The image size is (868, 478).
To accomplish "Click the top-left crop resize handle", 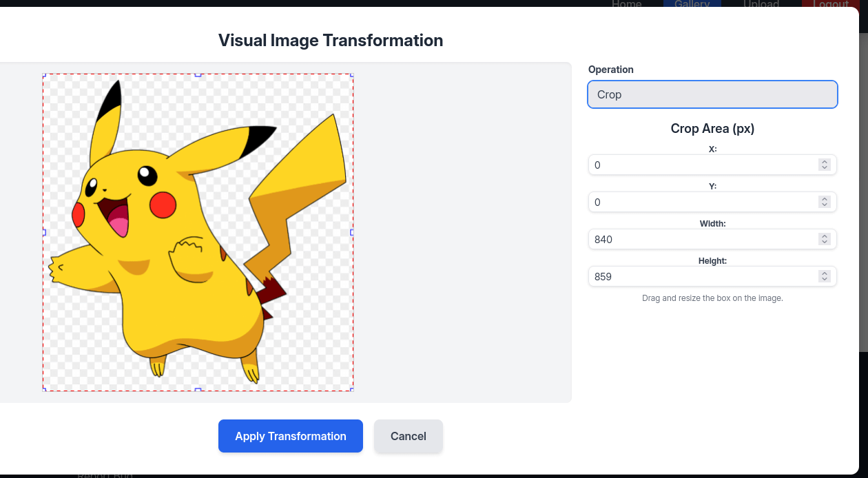I will click(x=43, y=74).
